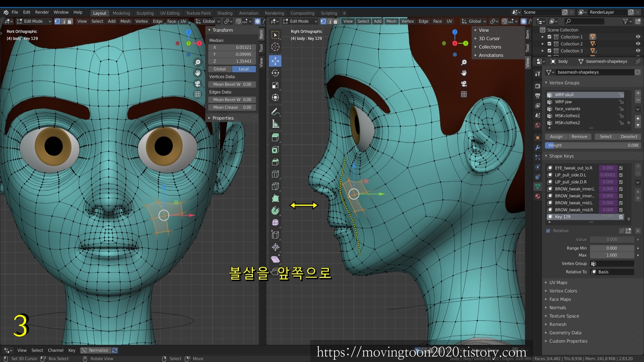Select the Knife tool
The image size is (644, 362).
[x=275, y=186]
